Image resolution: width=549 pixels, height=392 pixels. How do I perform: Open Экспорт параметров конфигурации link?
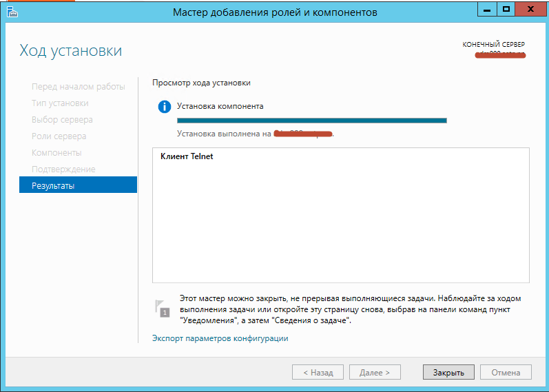(x=220, y=338)
